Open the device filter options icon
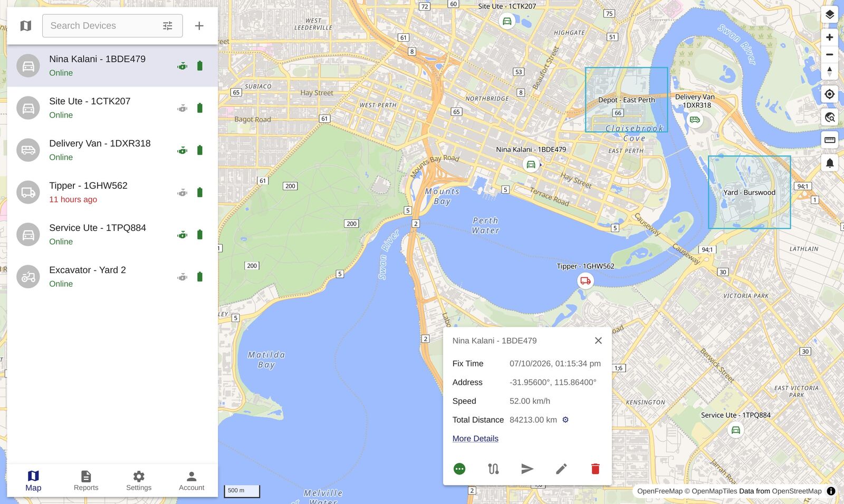Screen dimensions: 844x504 (168, 26)
